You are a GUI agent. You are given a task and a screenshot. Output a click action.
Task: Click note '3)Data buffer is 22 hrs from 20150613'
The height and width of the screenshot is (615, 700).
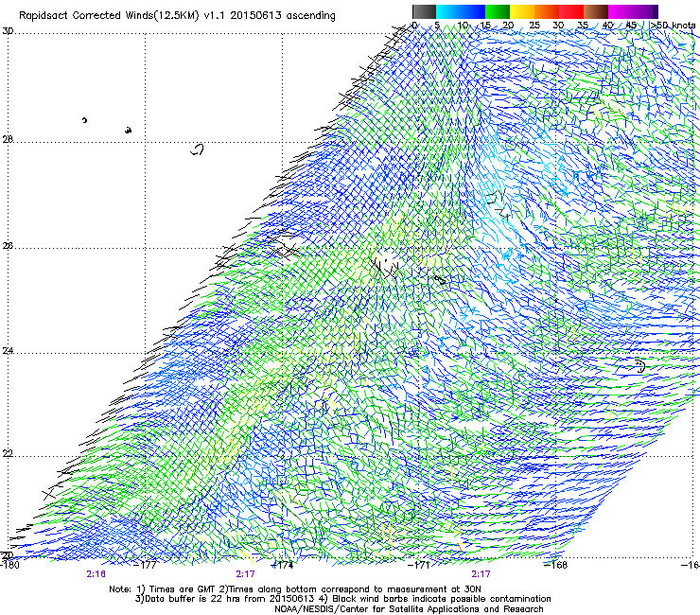pos(225,599)
